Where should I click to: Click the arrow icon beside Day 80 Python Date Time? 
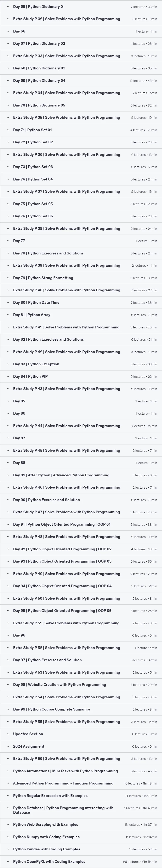pos(8,303)
